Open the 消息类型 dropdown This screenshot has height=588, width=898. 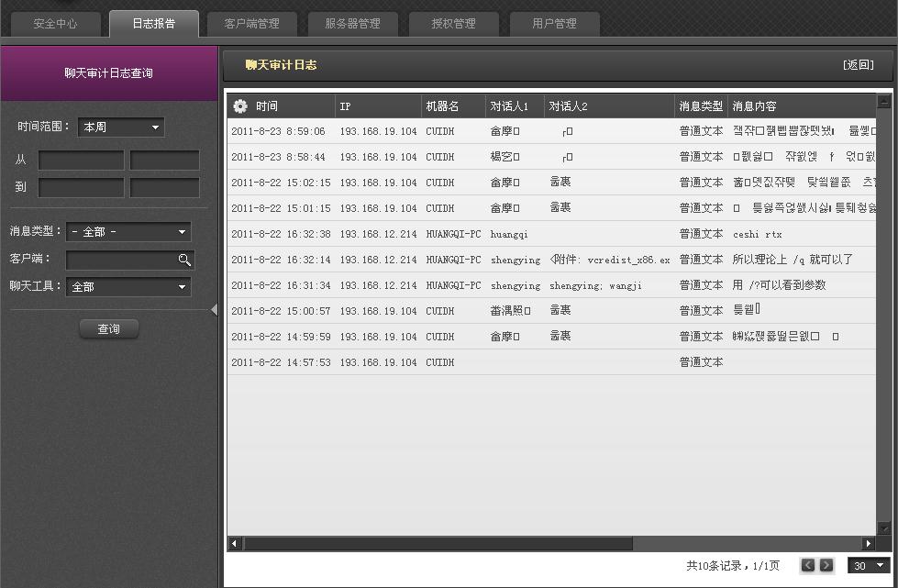(x=128, y=232)
